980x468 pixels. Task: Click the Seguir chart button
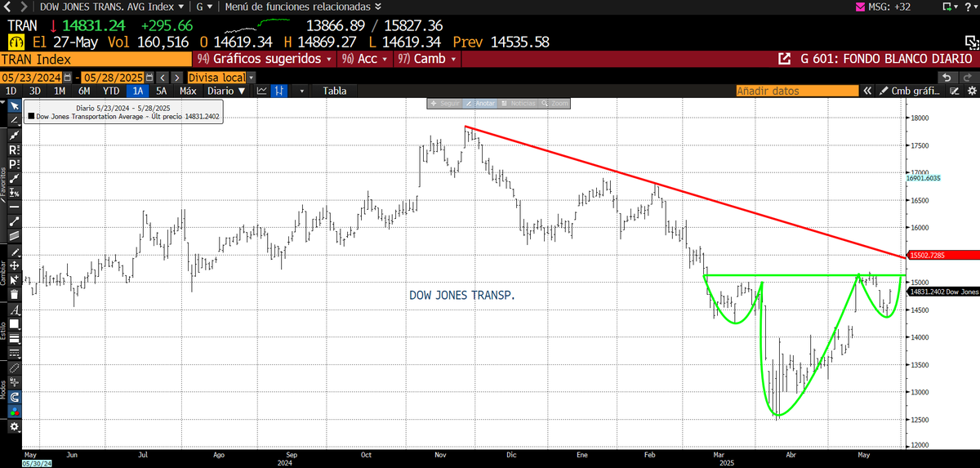pos(446,104)
